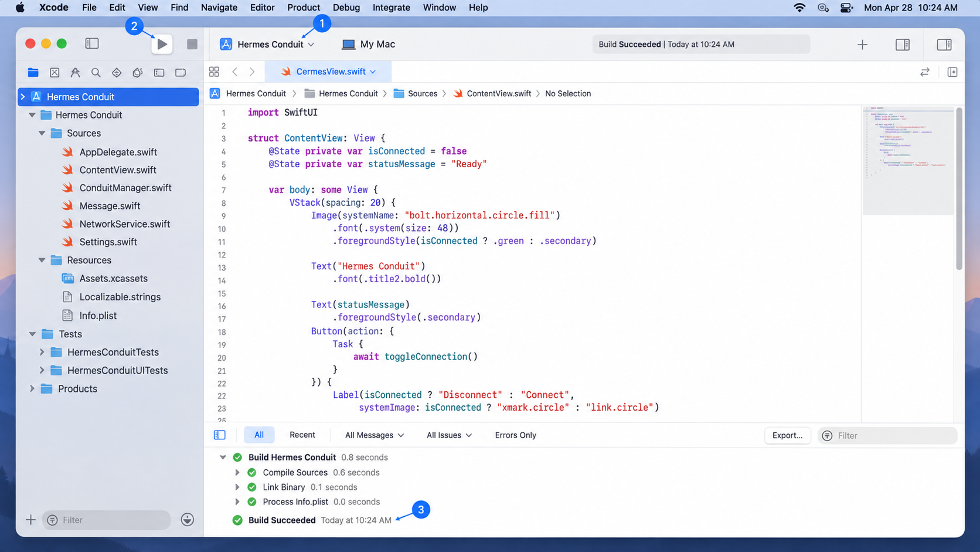Click the build log Filter field
This screenshot has height=552, width=980.
[887, 435]
